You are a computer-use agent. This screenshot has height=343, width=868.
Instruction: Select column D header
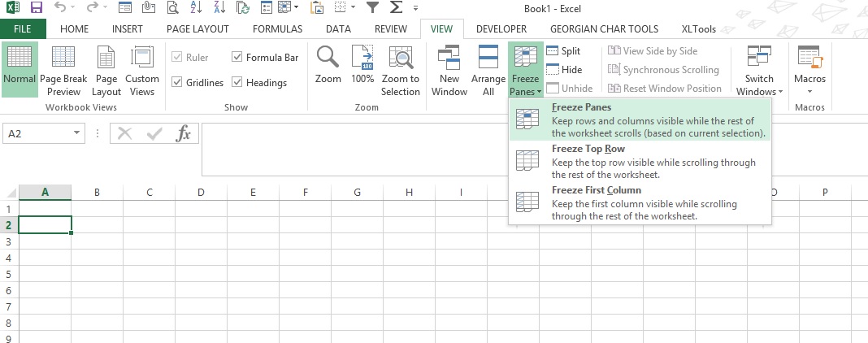point(201,193)
